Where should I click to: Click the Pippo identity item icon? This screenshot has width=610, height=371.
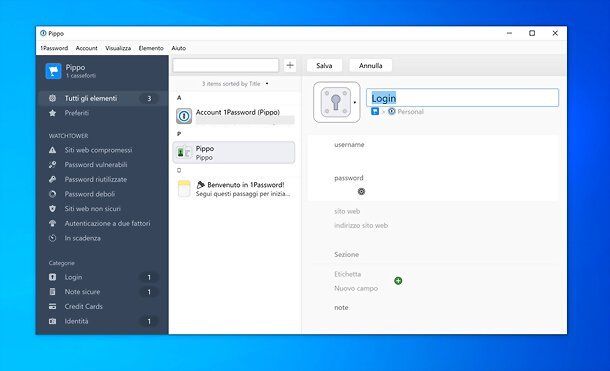pos(184,152)
